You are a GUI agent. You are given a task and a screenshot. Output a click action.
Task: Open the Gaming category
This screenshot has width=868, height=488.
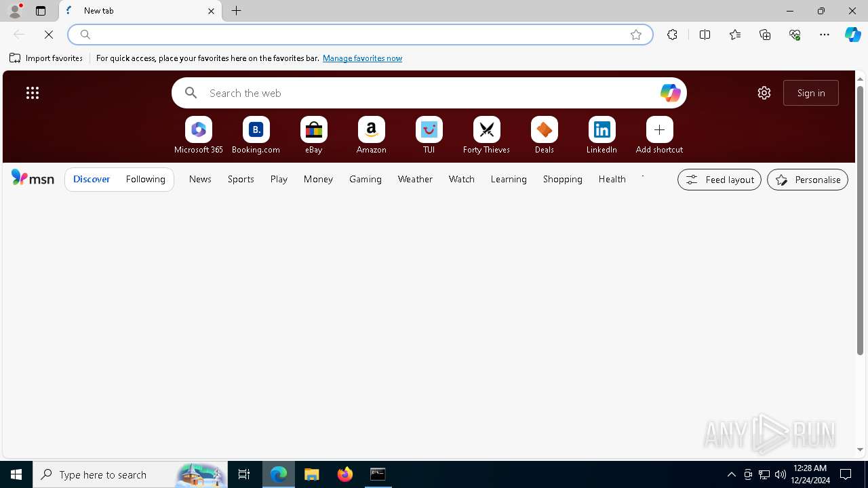366,179
